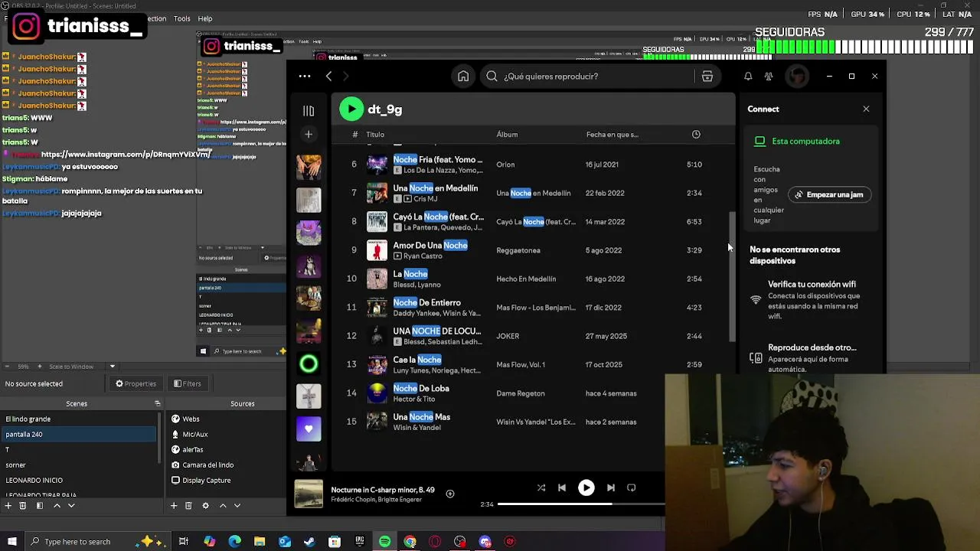Viewport: 980px width, 551px height.
Task: Open OBS Help menu
Action: pos(205,18)
